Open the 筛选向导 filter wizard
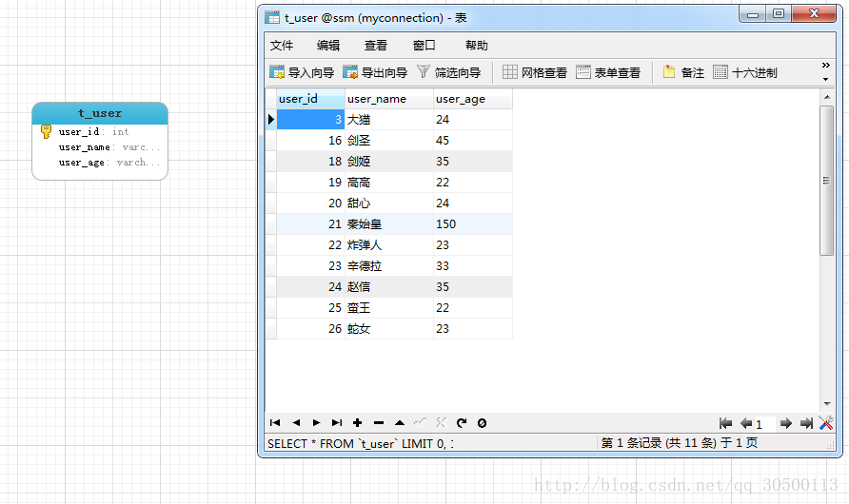The image size is (849, 504). click(449, 72)
